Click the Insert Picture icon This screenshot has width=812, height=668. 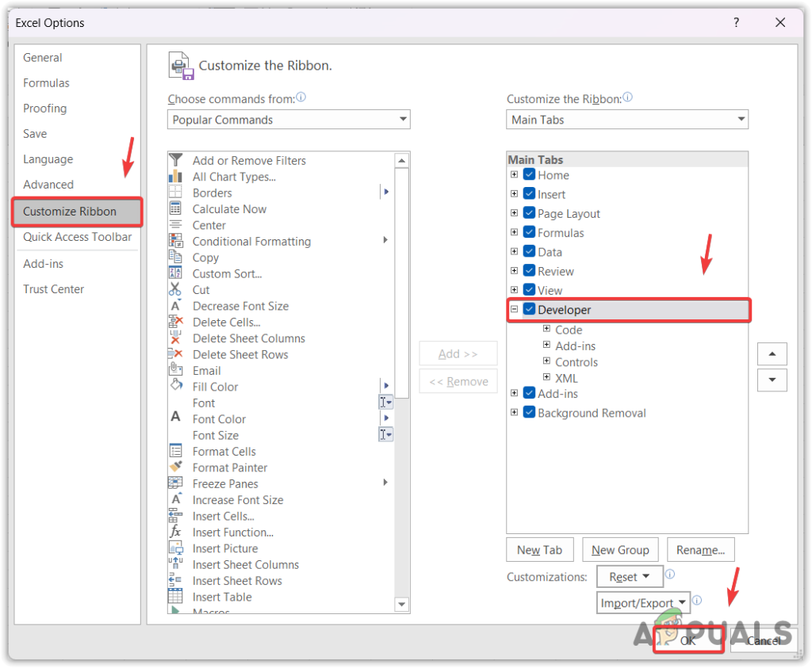[178, 548]
